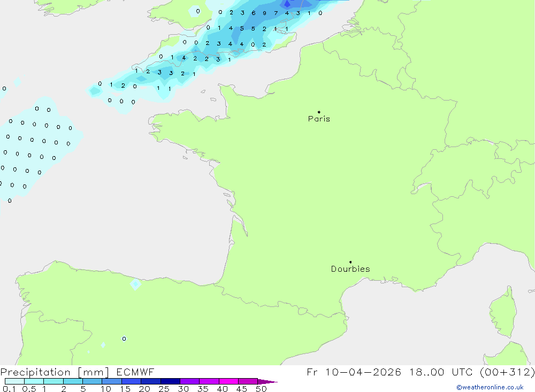Screen dimensions: 535x392
Task: Click the arrow tip at legend value 50
Action: click(267, 381)
